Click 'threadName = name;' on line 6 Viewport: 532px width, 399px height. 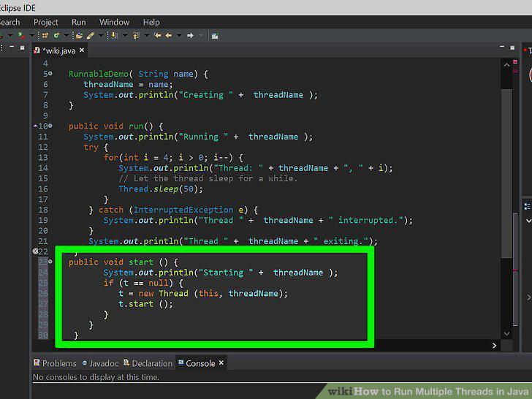click(128, 85)
